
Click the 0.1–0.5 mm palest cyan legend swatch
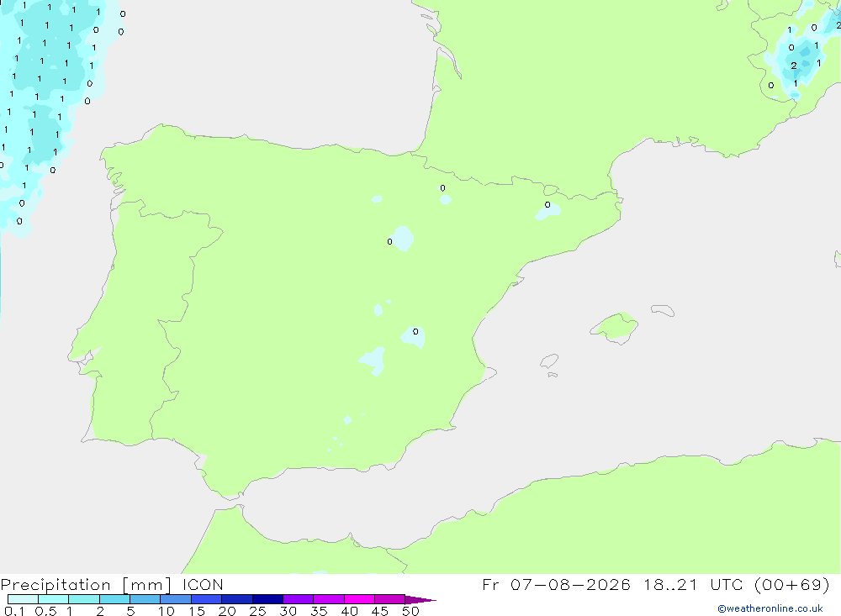tap(23, 599)
